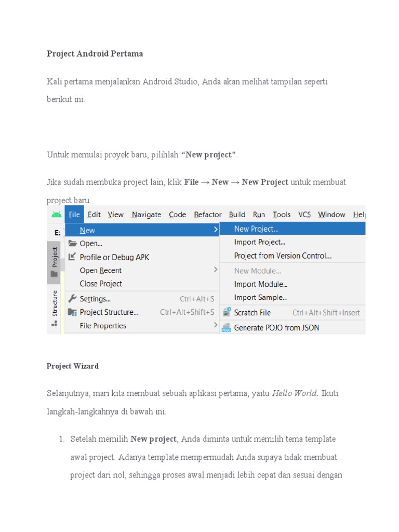Select New in the File menu

click(142, 230)
